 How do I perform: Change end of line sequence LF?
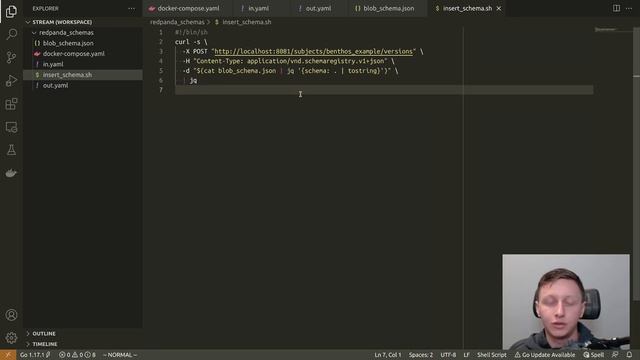pos(466,355)
